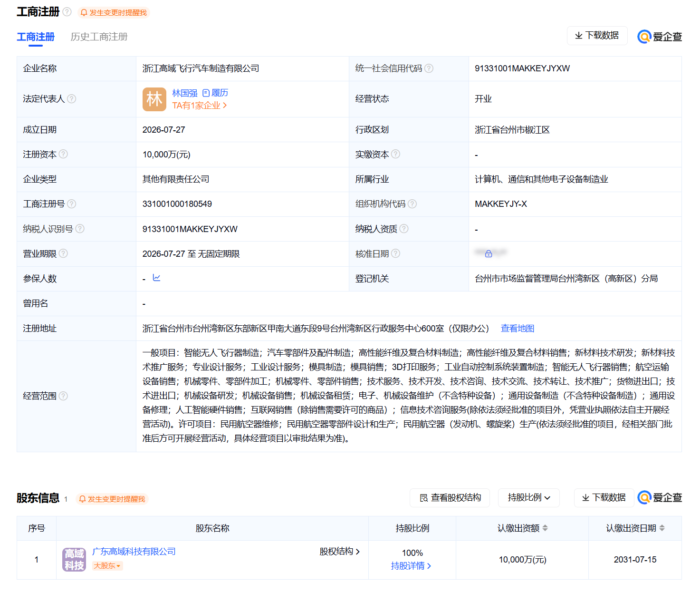Viewport: 700px width, 602px height.
Task: Select credit code 91331001MAKKEYJYXW value
Action: point(522,68)
